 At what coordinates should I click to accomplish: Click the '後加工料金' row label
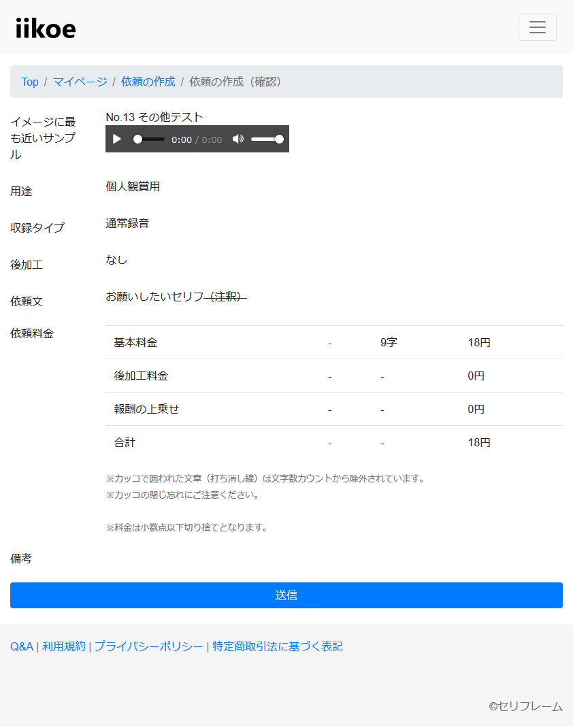[x=141, y=376]
